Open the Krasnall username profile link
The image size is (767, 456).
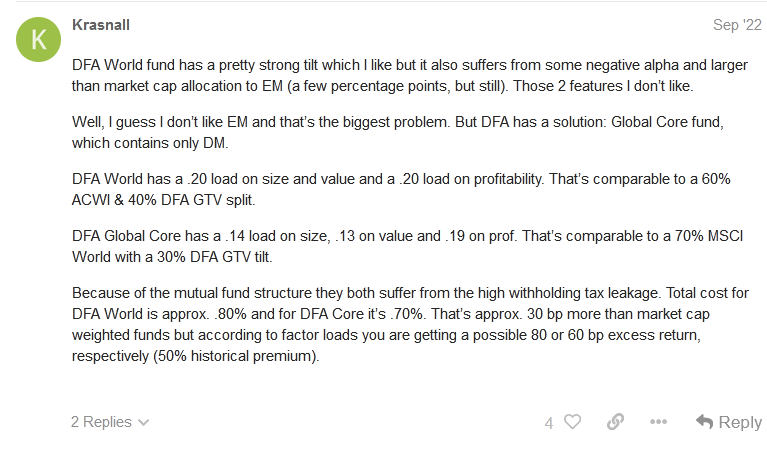coord(101,25)
